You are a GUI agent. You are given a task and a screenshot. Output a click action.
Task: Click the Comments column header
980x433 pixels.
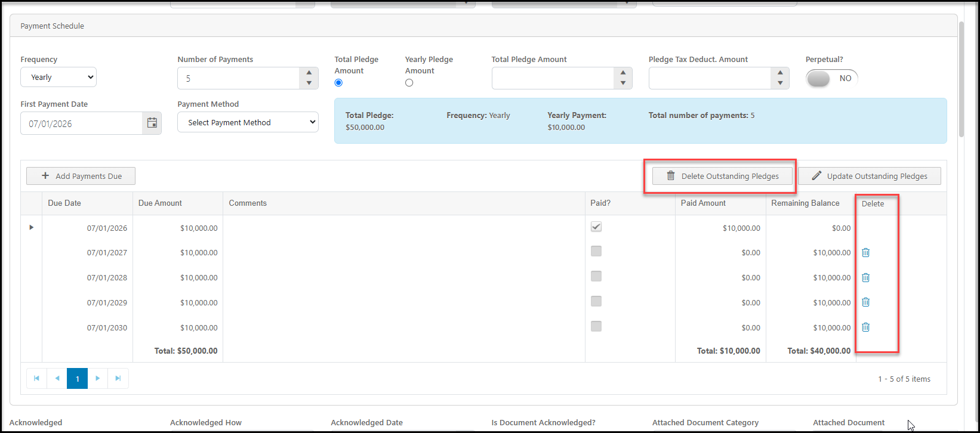[x=404, y=203]
